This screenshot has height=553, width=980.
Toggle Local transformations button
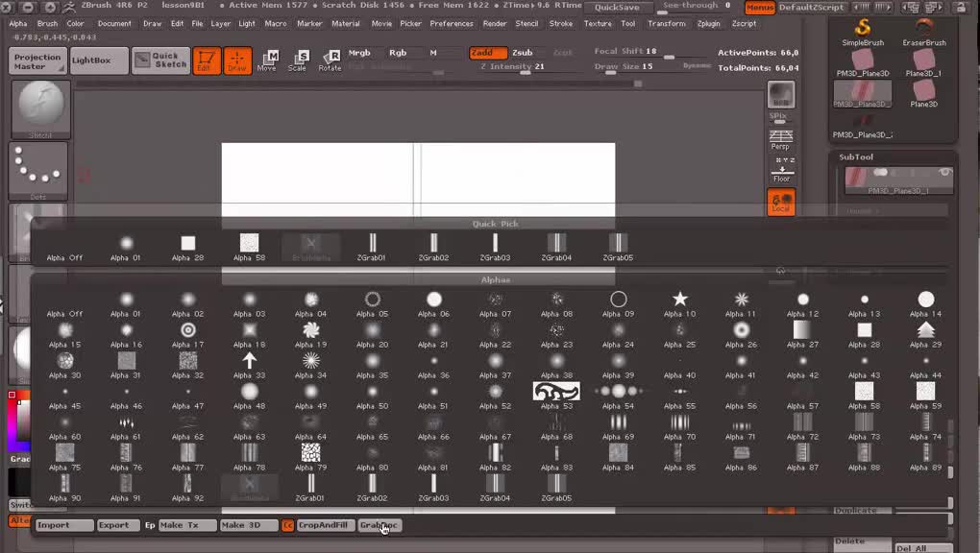pos(781,202)
